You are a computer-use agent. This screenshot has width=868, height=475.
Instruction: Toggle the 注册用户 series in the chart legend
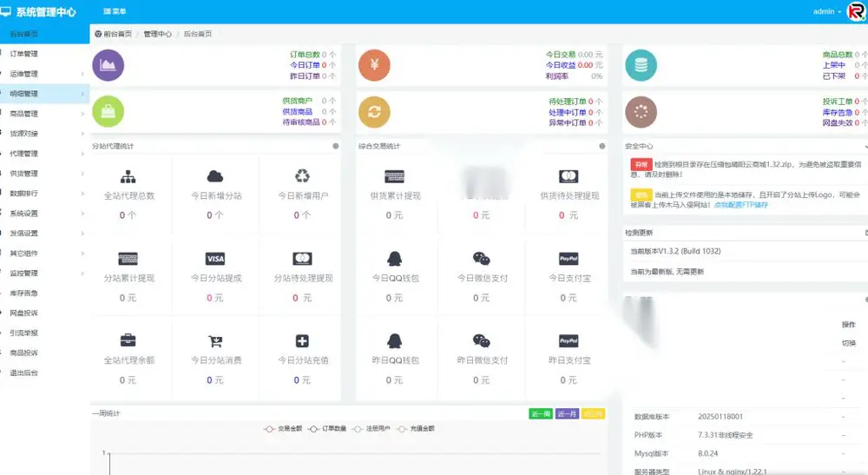pos(372,428)
